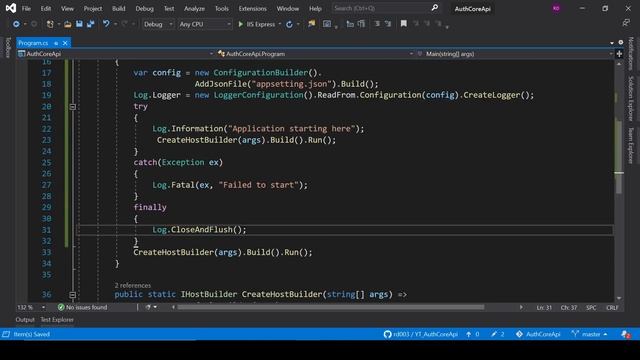
Task: Open the Notifications side tab
Action: [x=631, y=53]
